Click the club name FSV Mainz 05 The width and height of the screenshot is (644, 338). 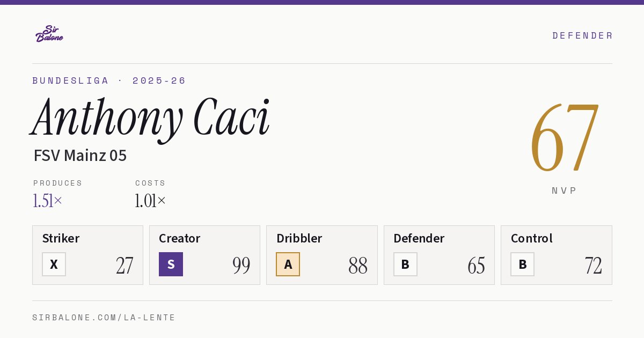pyautogui.click(x=80, y=156)
